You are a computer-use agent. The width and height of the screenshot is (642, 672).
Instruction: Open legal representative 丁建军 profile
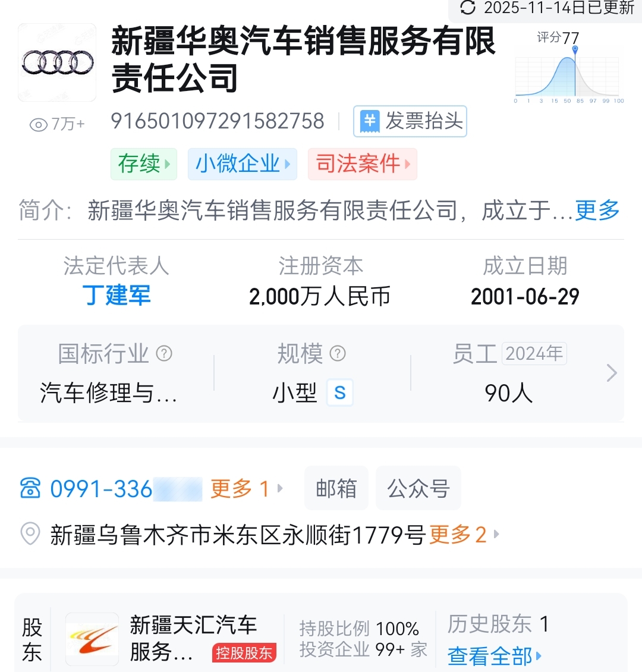click(x=117, y=296)
